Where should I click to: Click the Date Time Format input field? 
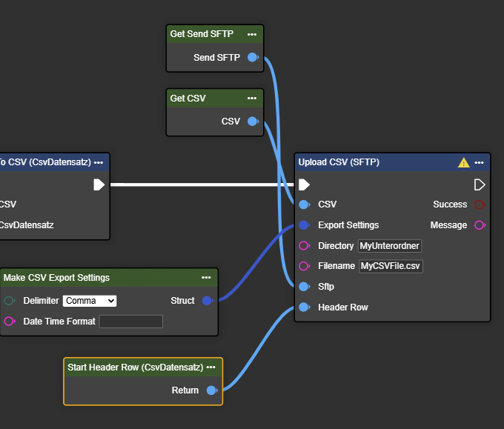(x=130, y=322)
